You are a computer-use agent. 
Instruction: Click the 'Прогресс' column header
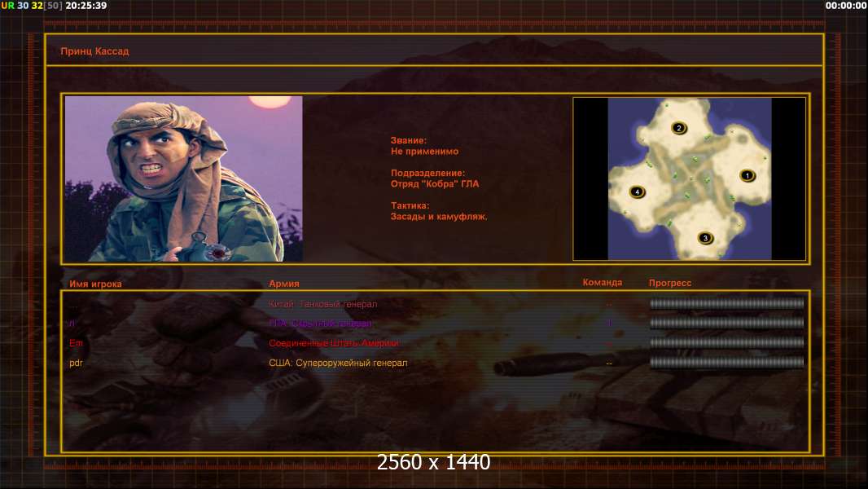(x=670, y=283)
